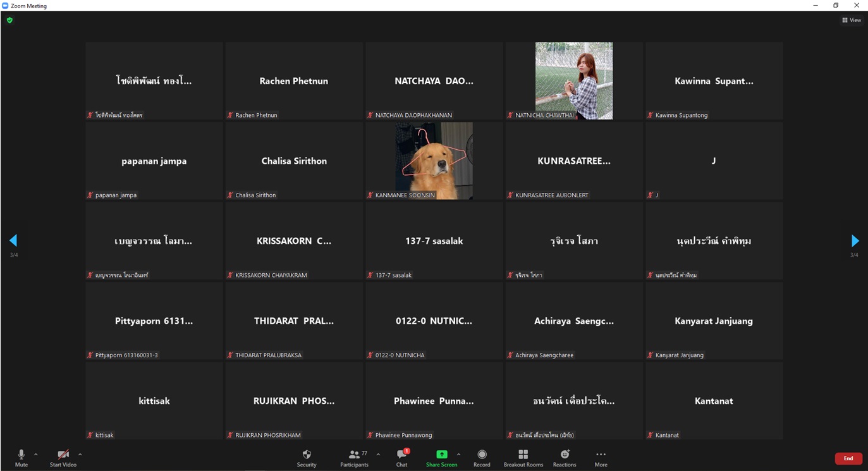This screenshot has height=471, width=868.
Task: Expand share options arrow beside Share Screen
Action: (x=458, y=454)
